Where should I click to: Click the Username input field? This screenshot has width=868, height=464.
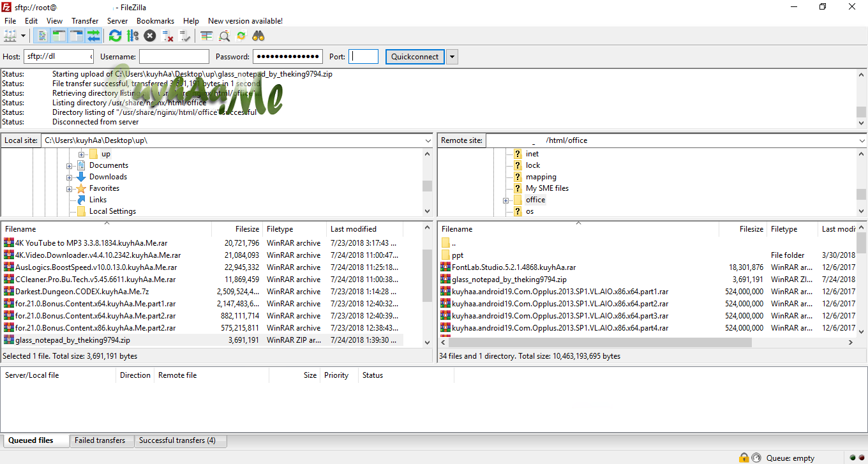pos(174,57)
